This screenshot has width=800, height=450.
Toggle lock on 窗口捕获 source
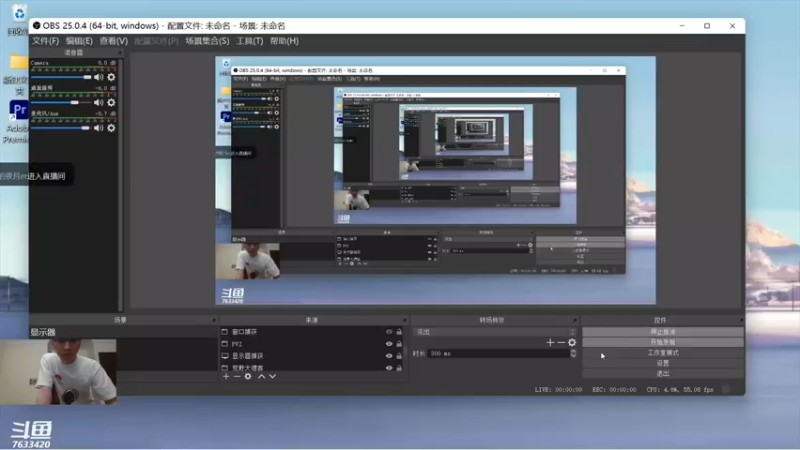click(x=399, y=332)
